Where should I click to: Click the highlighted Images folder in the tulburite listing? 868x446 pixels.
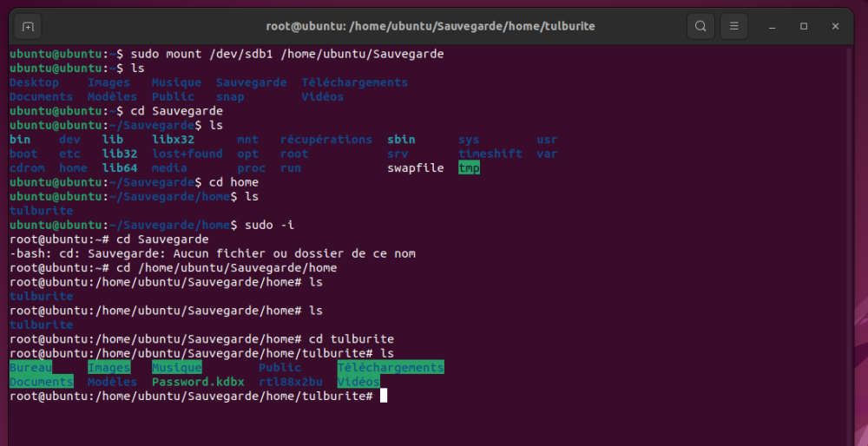109,367
